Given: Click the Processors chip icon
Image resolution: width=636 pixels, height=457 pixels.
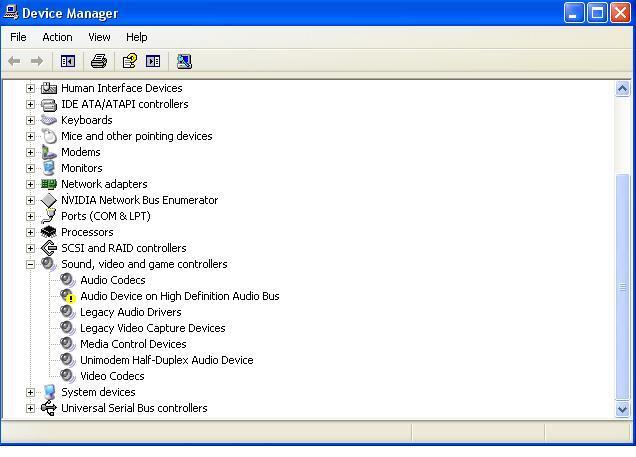Looking at the screenshot, I should pos(49,232).
